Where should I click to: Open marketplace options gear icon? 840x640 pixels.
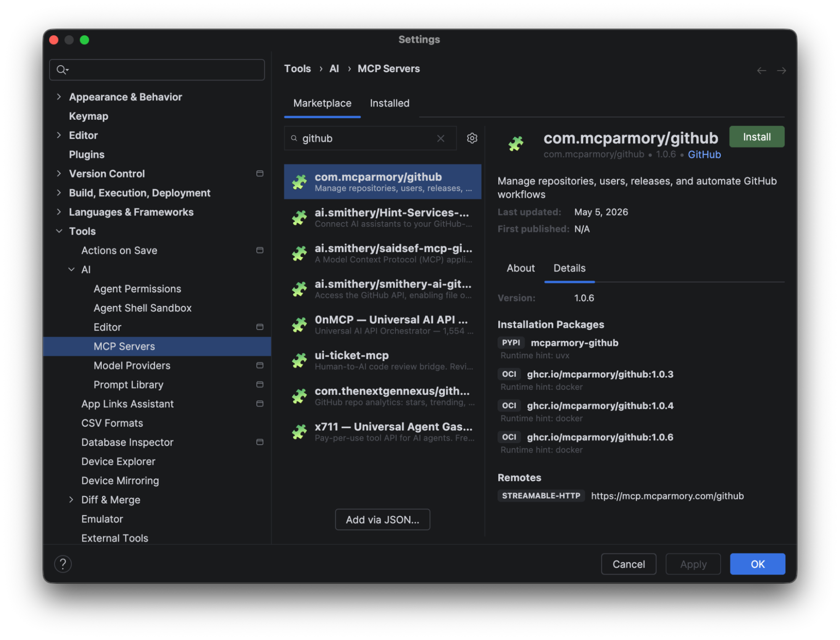click(472, 138)
